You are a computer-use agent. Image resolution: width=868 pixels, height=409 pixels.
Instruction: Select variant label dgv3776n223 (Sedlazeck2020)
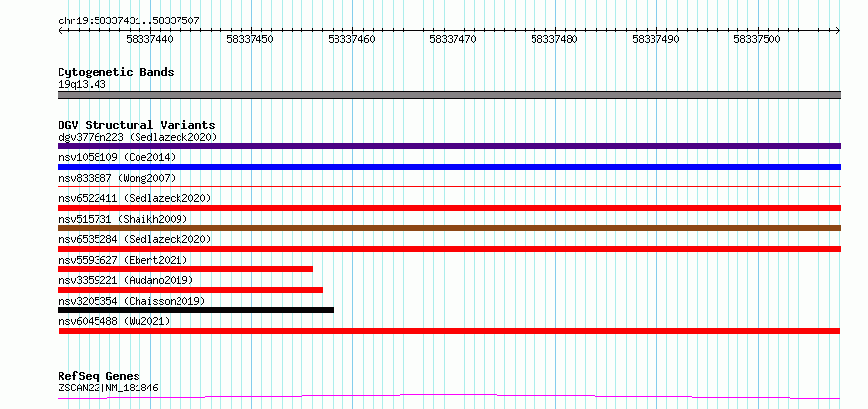click(138, 137)
